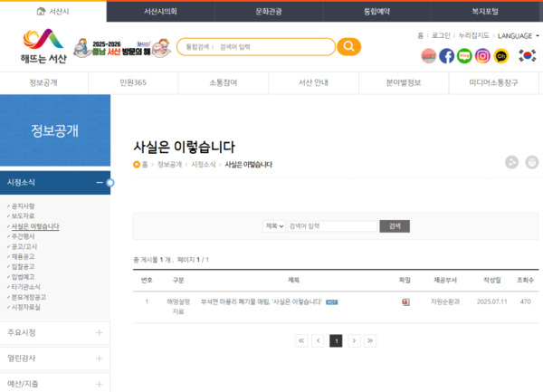Viewport: 543px width, 392px height.
Task: Open the 민원365 main menu
Action: point(133,82)
